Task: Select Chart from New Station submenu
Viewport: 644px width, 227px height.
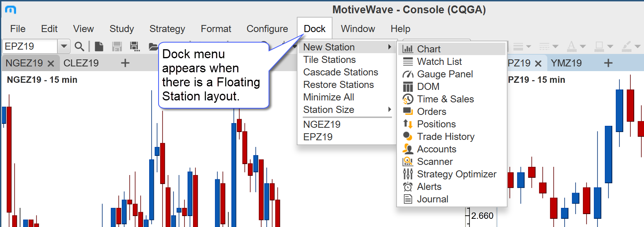Action: [x=428, y=49]
